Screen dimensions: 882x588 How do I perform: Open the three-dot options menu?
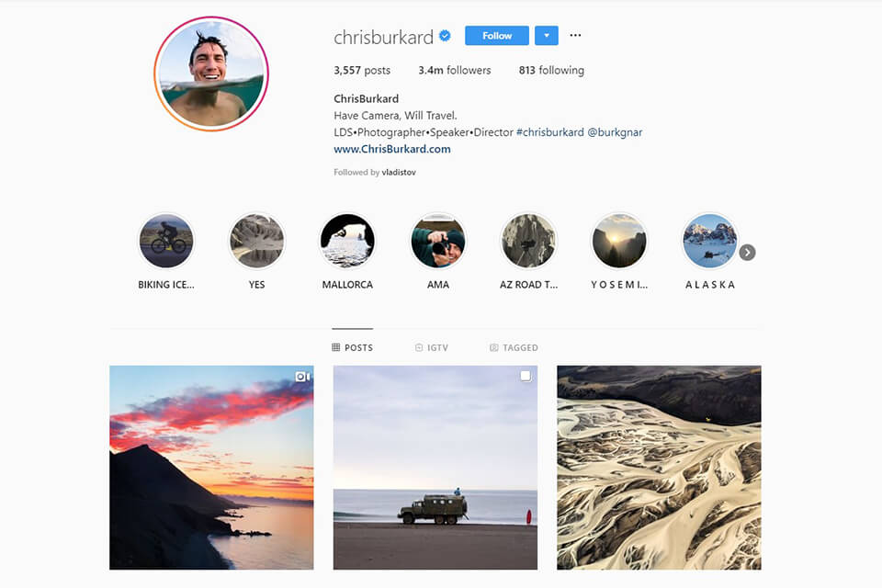575,36
